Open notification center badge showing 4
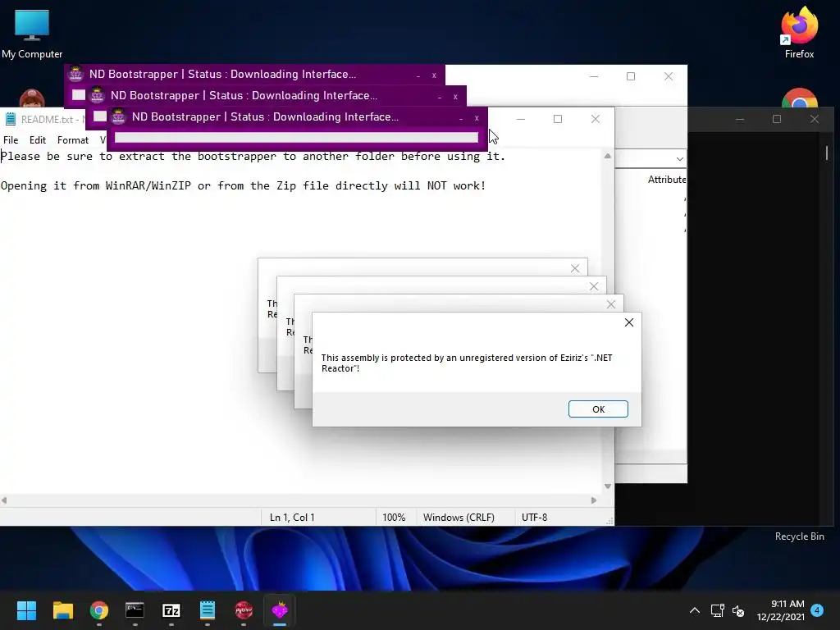The image size is (840, 630). tap(817, 609)
